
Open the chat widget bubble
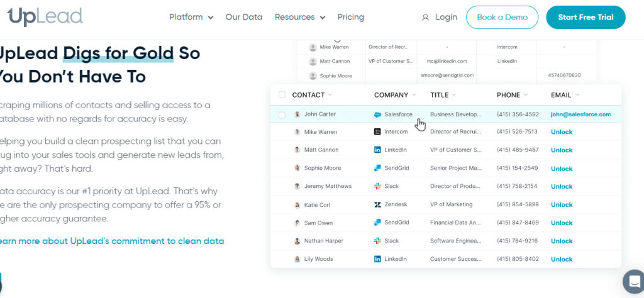[x=635, y=282]
